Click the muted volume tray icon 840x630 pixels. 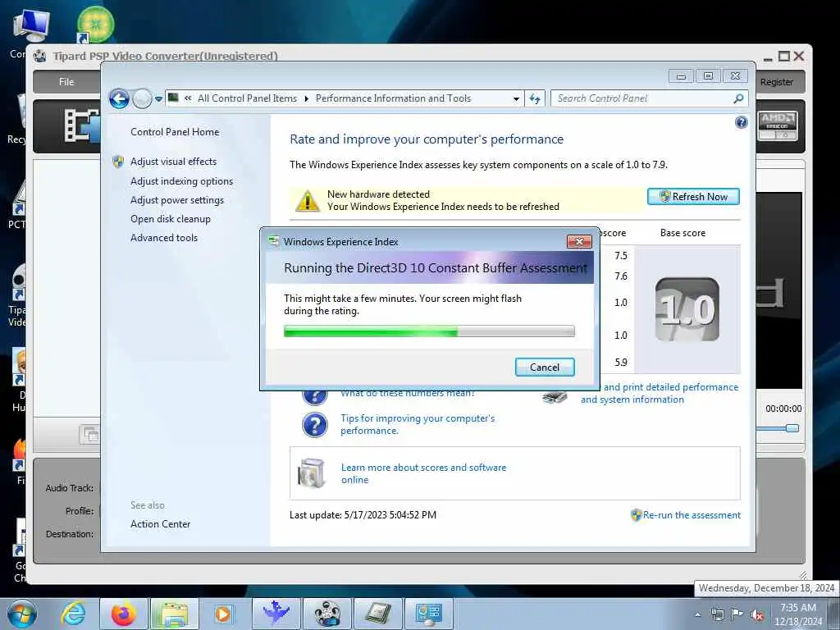pos(757,614)
